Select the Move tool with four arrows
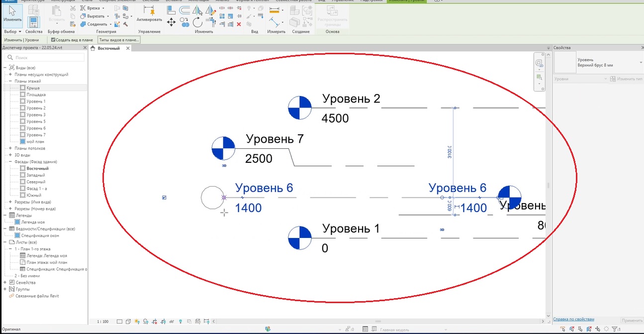Screen dimensions: 644x334 171,21
